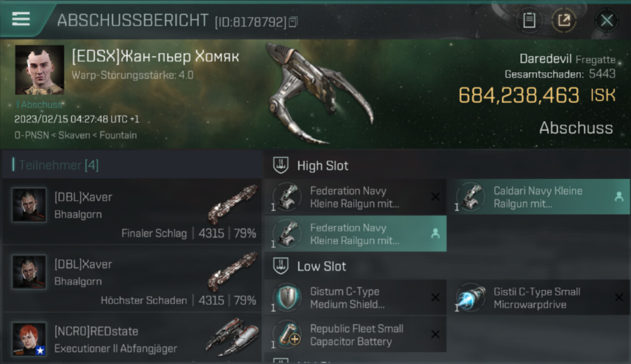This screenshot has height=364, width=631.
Task: Click the person icon on Caldari Navy Railgun
Action: click(619, 197)
